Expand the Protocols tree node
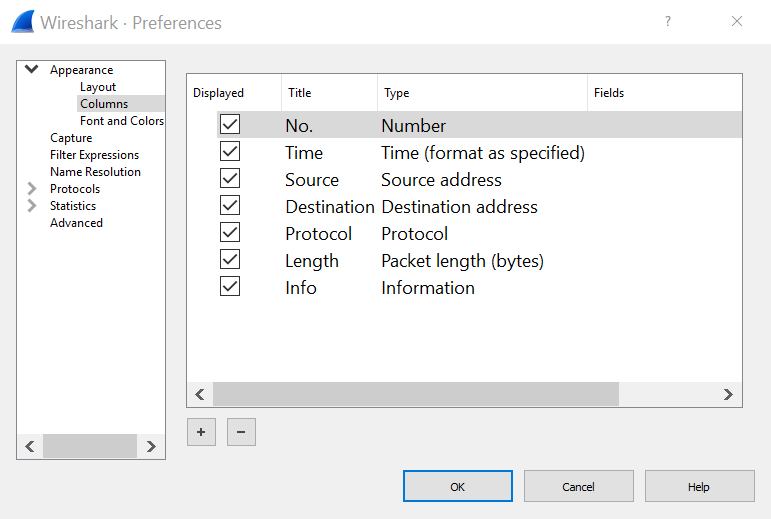Image resolution: width=771 pixels, height=519 pixels. (31, 189)
